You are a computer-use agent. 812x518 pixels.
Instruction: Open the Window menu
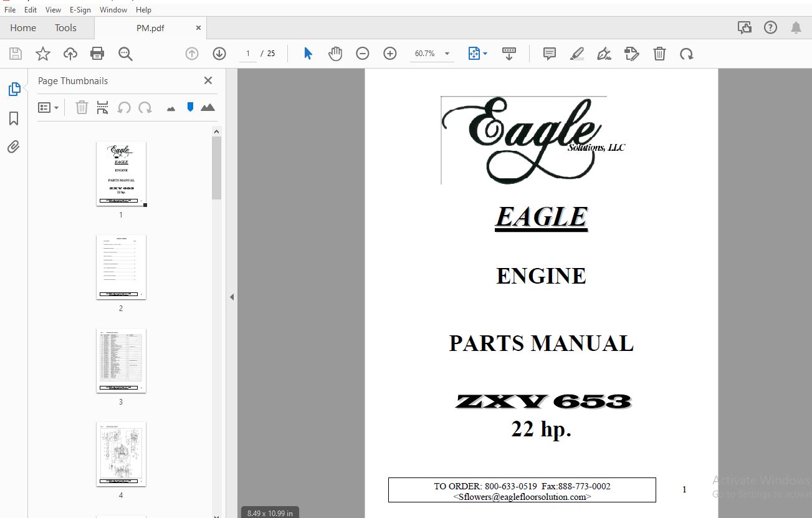pos(113,10)
